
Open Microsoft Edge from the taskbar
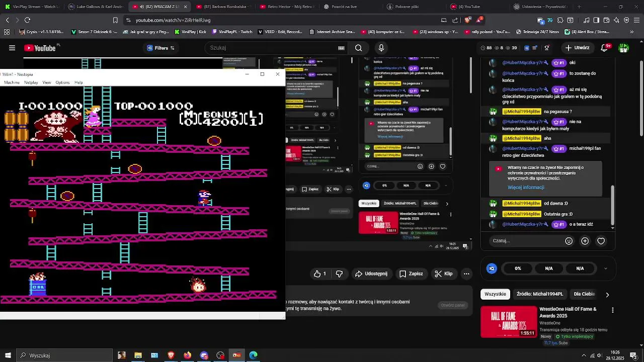[x=253, y=355]
